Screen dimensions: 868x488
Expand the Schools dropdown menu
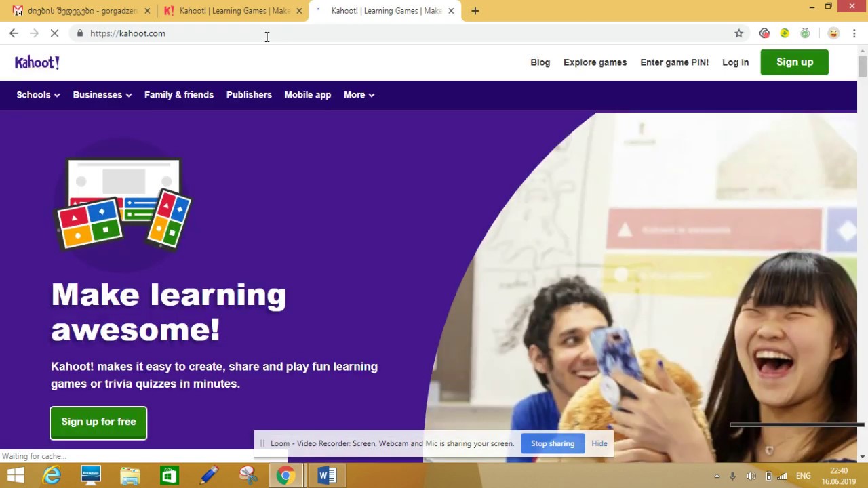(38, 95)
